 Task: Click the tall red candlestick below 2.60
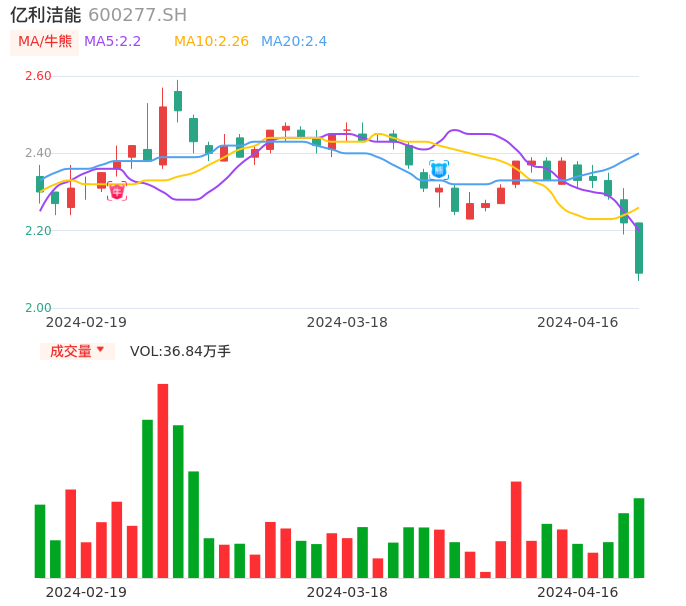tap(163, 135)
